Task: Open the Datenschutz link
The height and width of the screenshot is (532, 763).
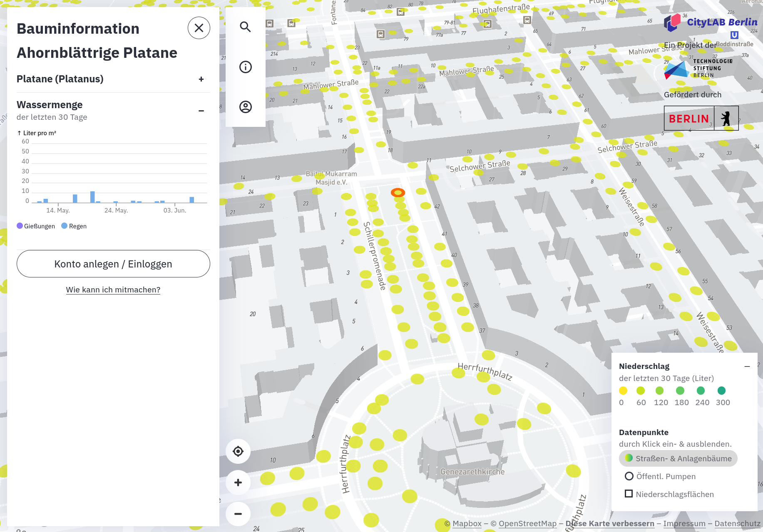Action: [738, 524]
